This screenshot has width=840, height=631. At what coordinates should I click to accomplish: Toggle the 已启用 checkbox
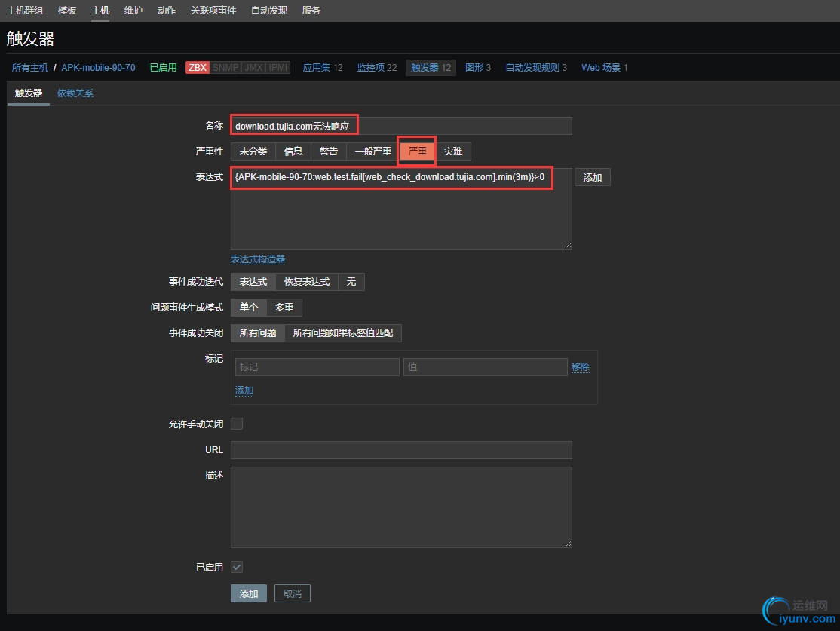coord(237,567)
